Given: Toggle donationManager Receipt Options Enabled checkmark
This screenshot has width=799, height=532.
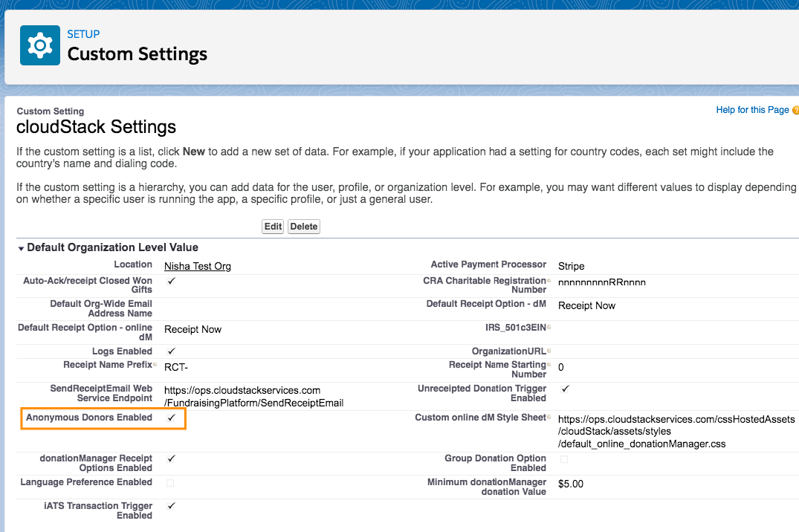Looking at the screenshot, I should click(171, 458).
